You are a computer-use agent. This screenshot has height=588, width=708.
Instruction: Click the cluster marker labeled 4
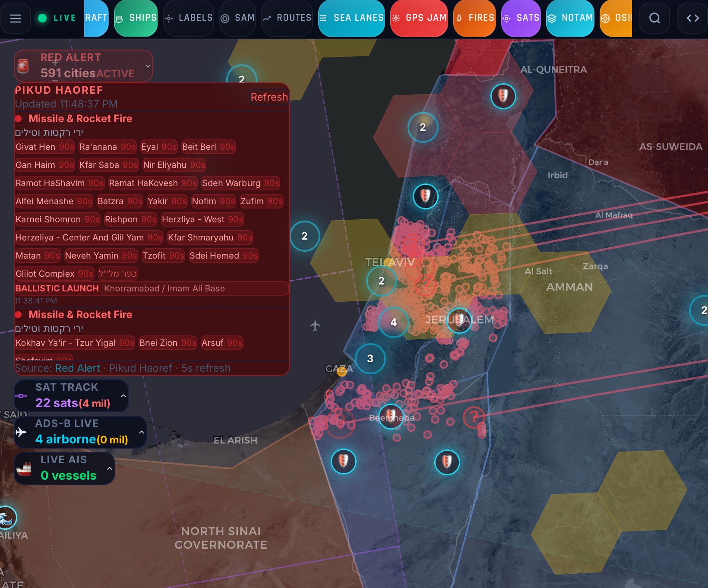(x=393, y=322)
